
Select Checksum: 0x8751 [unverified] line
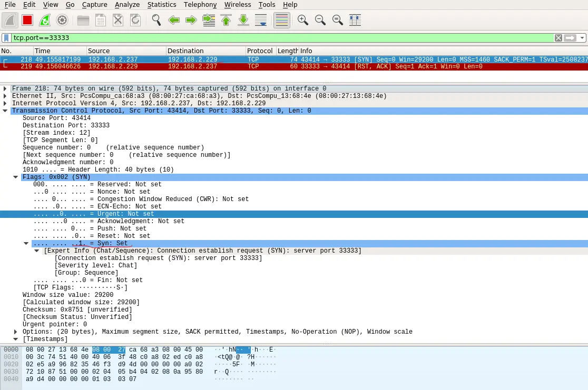tap(77, 309)
